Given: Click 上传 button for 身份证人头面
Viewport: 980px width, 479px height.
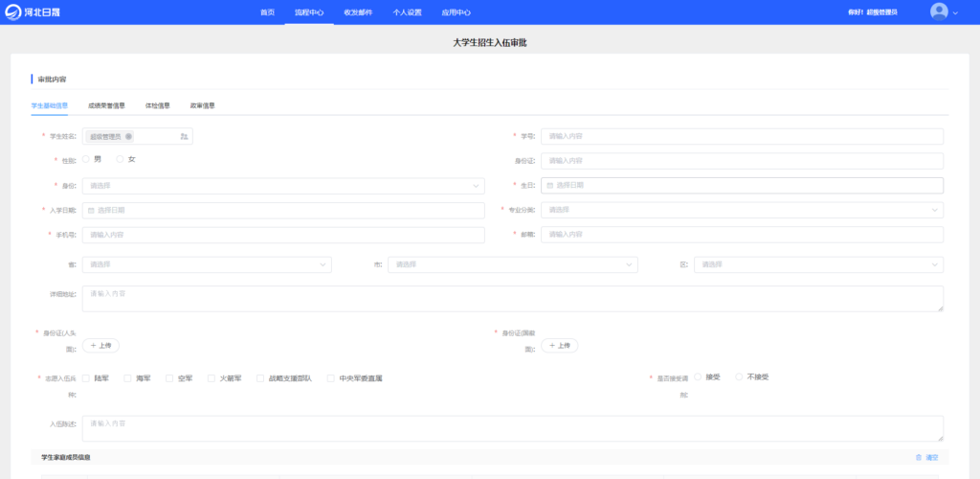Looking at the screenshot, I should pyautogui.click(x=100, y=345).
